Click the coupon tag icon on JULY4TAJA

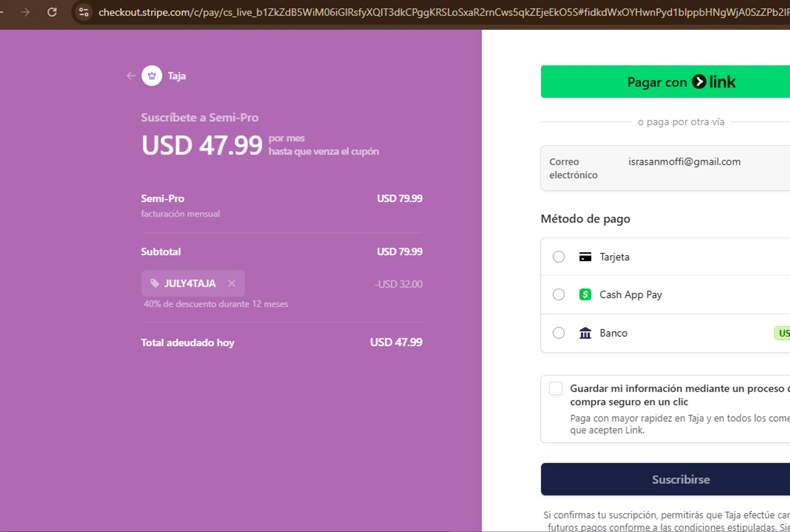coord(154,284)
